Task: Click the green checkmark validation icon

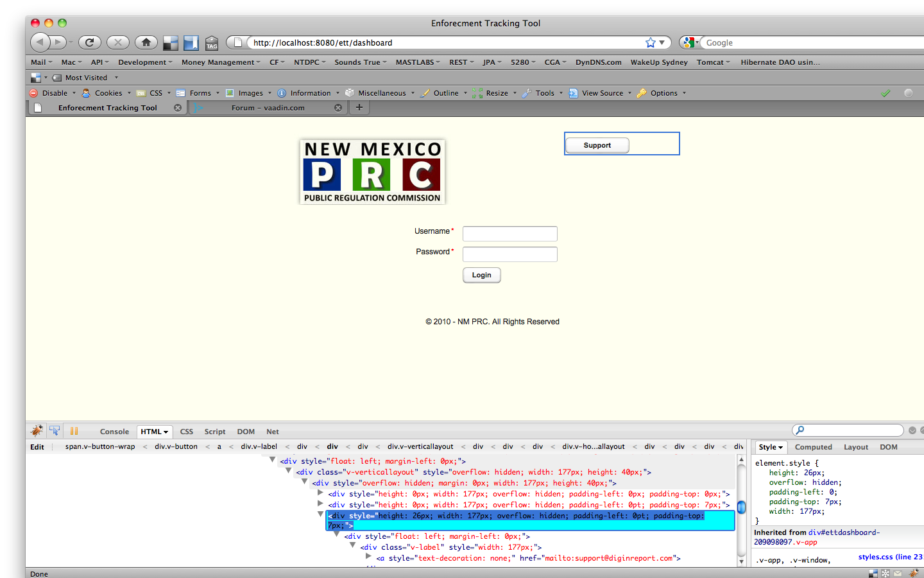Action: tap(886, 93)
